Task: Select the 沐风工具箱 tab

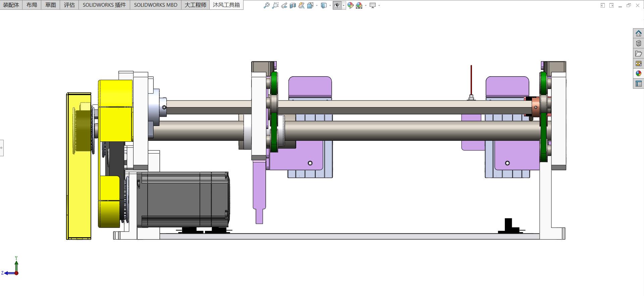Action: [x=226, y=5]
